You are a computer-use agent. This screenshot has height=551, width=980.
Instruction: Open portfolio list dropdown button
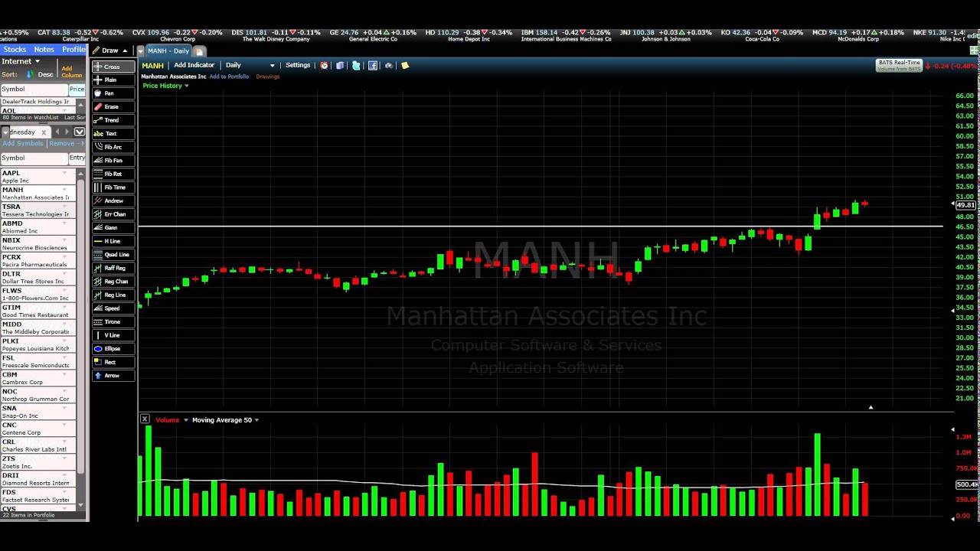[x=80, y=132]
